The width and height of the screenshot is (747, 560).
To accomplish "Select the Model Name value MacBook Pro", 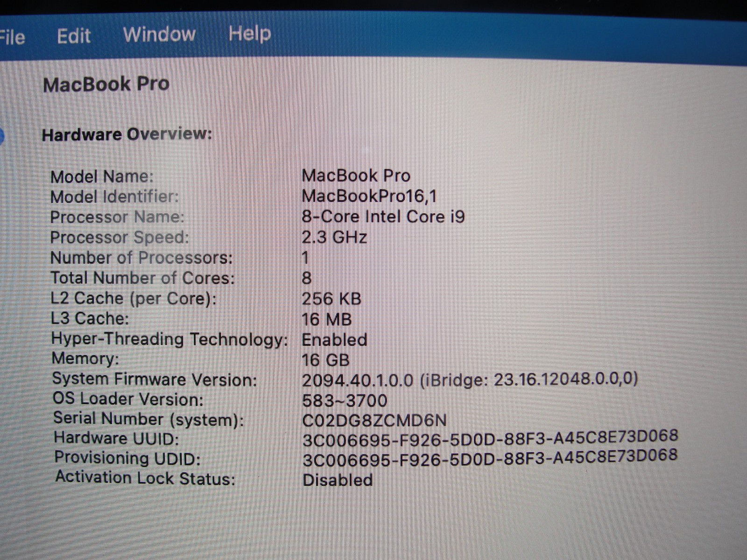I will coord(356,175).
